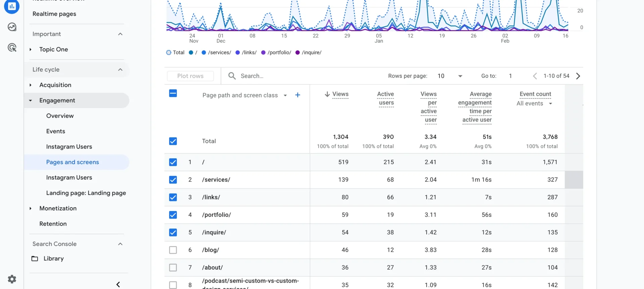Open Landing page: Landing page report
This screenshot has height=289, width=644.
pos(86,193)
